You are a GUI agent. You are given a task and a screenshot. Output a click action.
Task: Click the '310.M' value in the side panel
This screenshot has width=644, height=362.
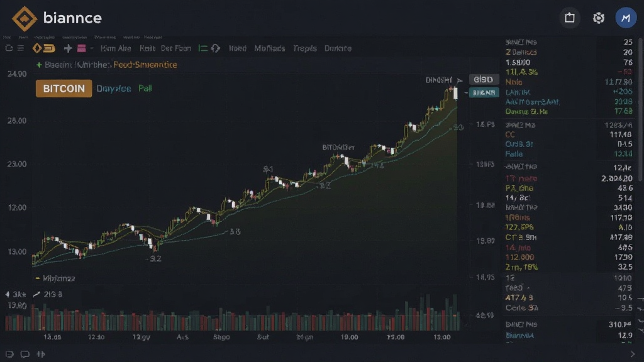click(x=619, y=325)
